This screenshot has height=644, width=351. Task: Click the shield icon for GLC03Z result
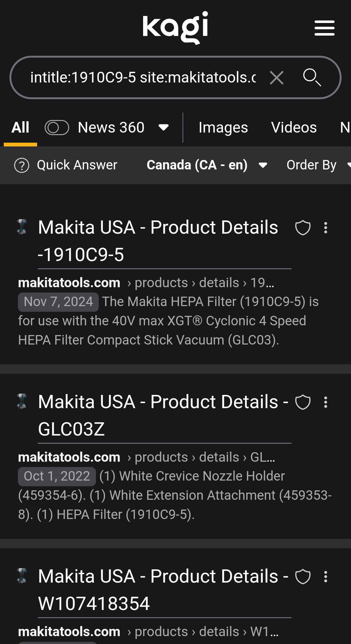[x=303, y=402]
